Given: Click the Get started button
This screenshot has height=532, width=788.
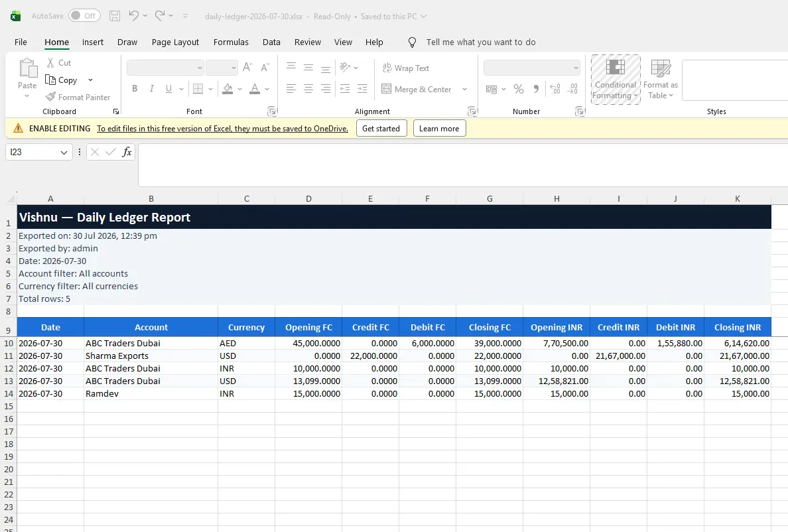Looking at the screenshot, I should click(381, 129).
